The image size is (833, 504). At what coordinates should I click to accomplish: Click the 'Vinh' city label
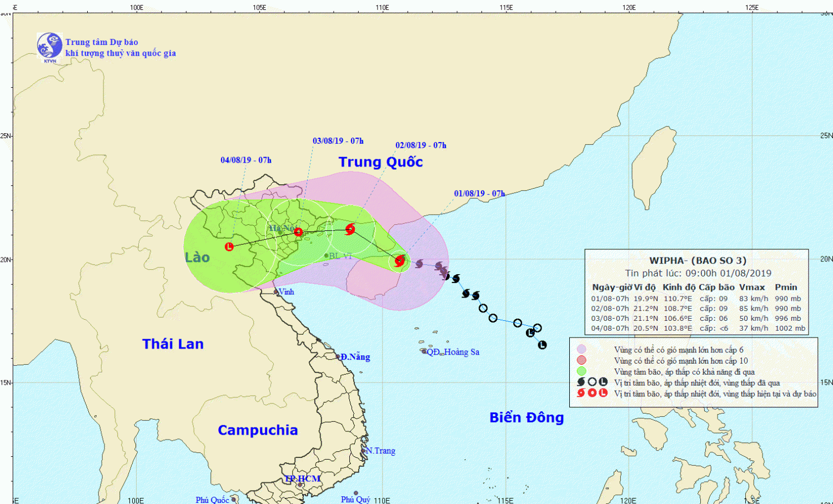[286, 292]
